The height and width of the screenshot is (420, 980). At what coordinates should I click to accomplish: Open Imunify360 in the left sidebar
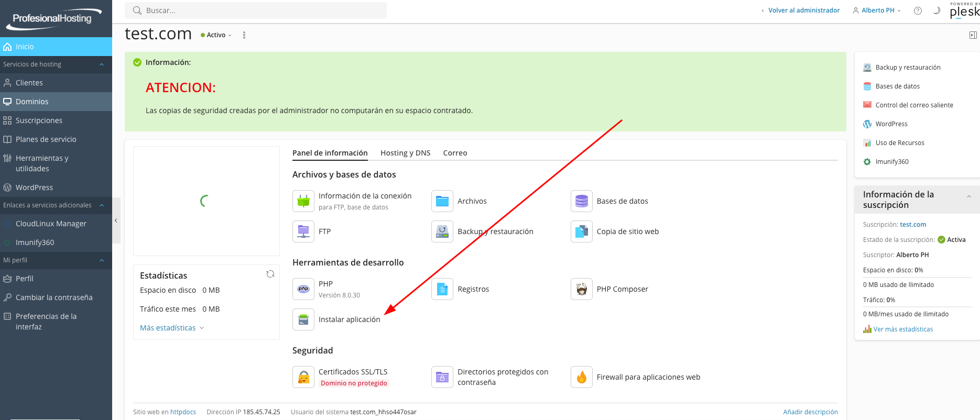point(56,242)
